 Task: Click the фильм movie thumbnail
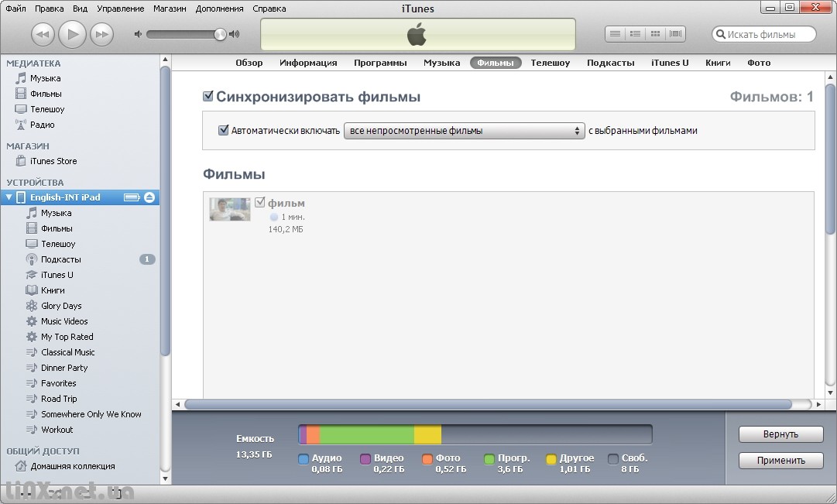pyautogui.click(x=230, y=209)
